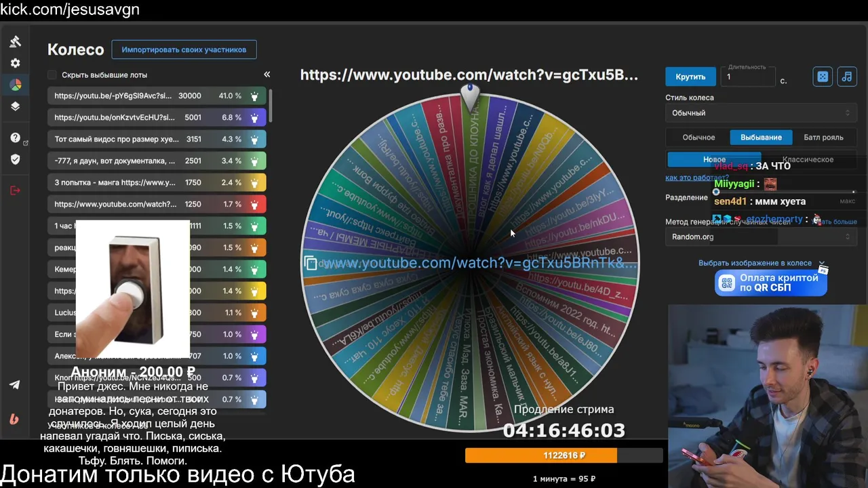
Task: Select lot '3 попытка - манга'
Action: (157, 183)
